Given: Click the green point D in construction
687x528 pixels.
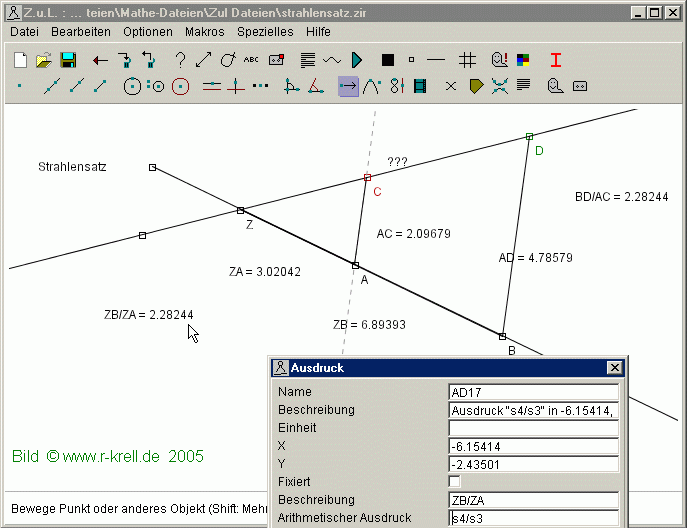Looking at the screenshot, I should coord(529,136).
